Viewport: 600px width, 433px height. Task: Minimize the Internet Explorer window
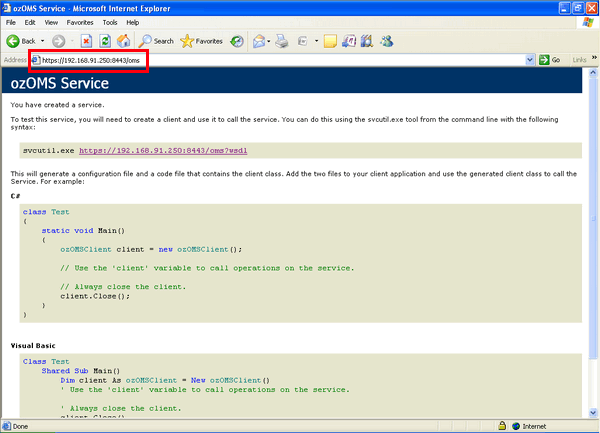coord(565,8)
